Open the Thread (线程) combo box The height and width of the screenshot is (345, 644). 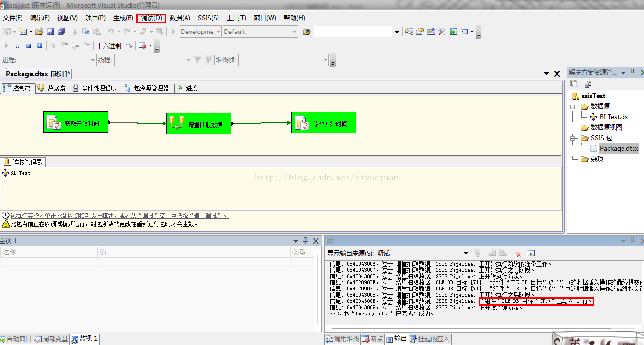click(153, 60)
